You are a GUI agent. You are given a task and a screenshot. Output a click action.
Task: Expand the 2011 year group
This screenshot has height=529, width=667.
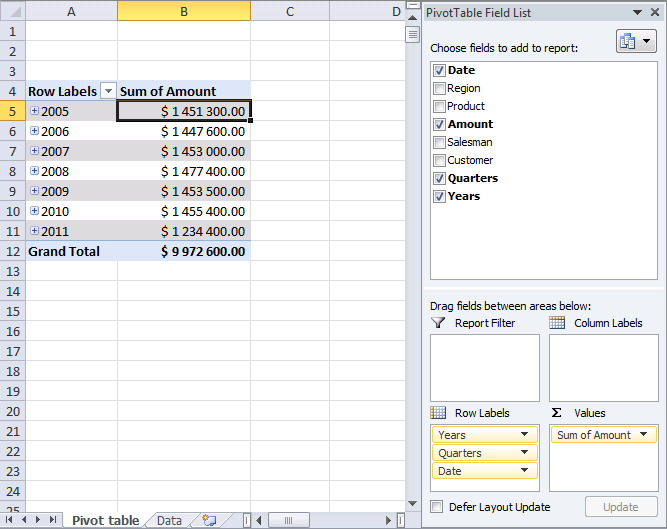point(35,231)
